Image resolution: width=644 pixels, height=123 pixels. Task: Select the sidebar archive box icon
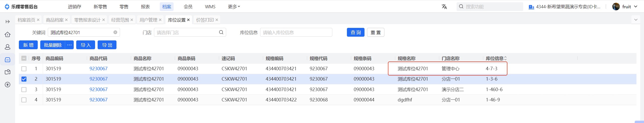tap(8, 59)
